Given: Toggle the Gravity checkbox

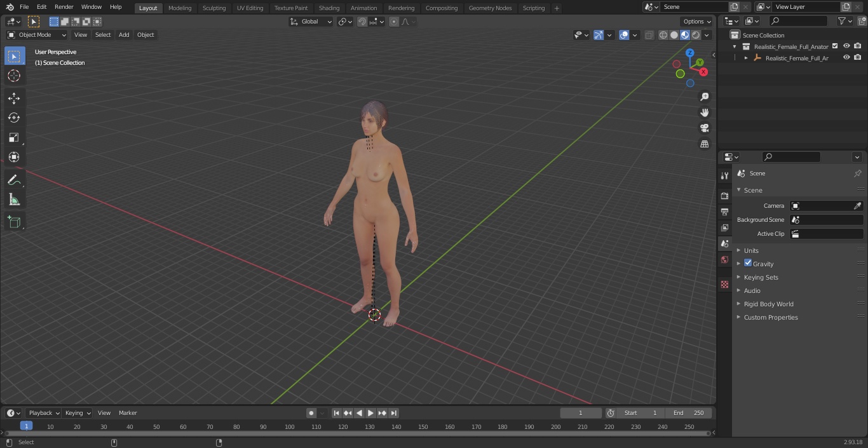Looking at the screenshot, I should click(748, 263).
